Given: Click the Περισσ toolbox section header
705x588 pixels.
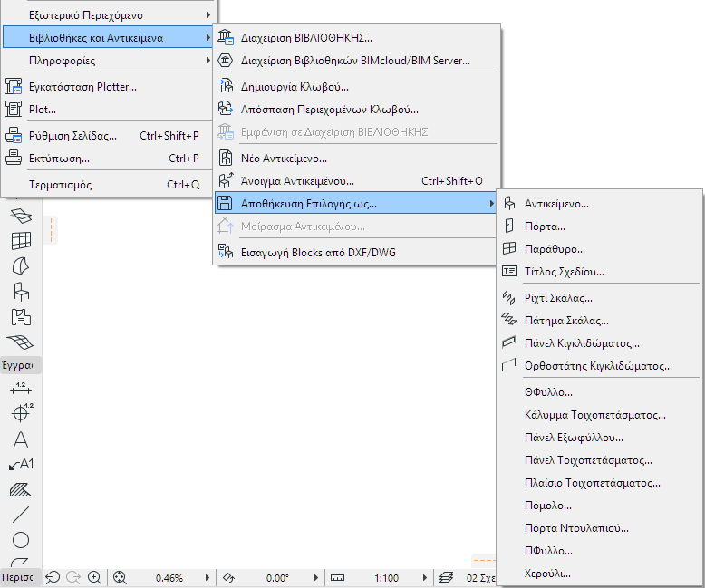Looking at the screenshot, I should point(21,577).
